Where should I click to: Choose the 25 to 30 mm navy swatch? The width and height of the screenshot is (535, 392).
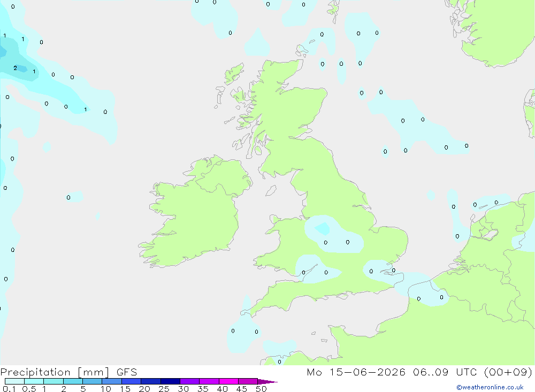point(170,381)
